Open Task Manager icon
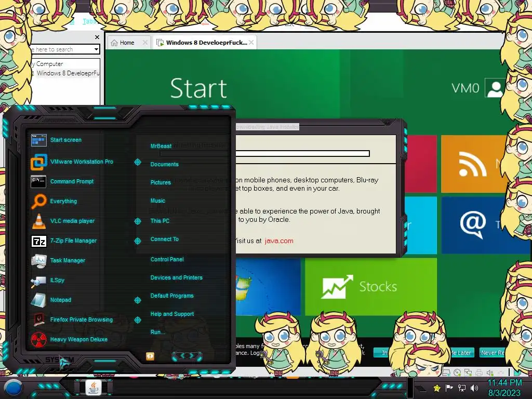This screenshot has height=399, width=532. [x=38, y=261]
